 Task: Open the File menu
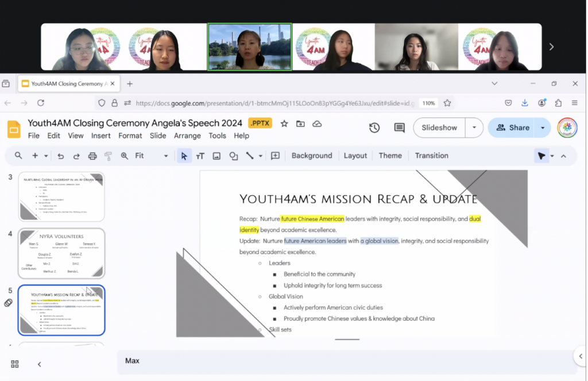click(x=34, y=135)
